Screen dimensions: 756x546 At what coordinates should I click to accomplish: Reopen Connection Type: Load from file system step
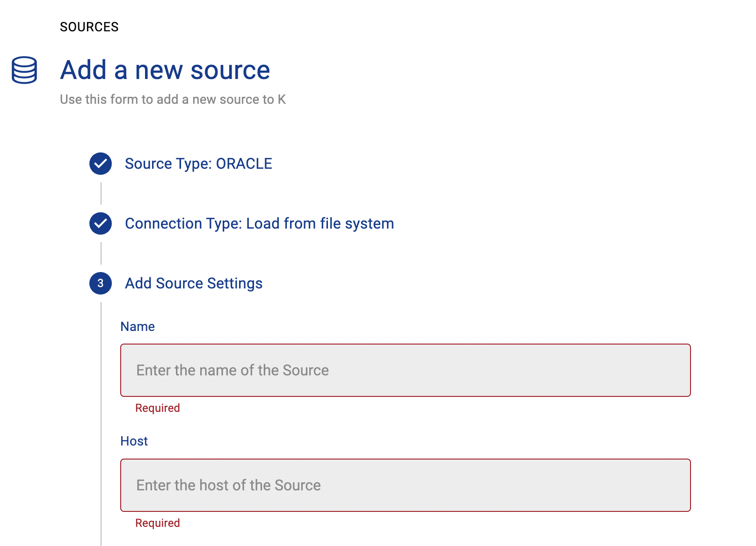[259, 223]
